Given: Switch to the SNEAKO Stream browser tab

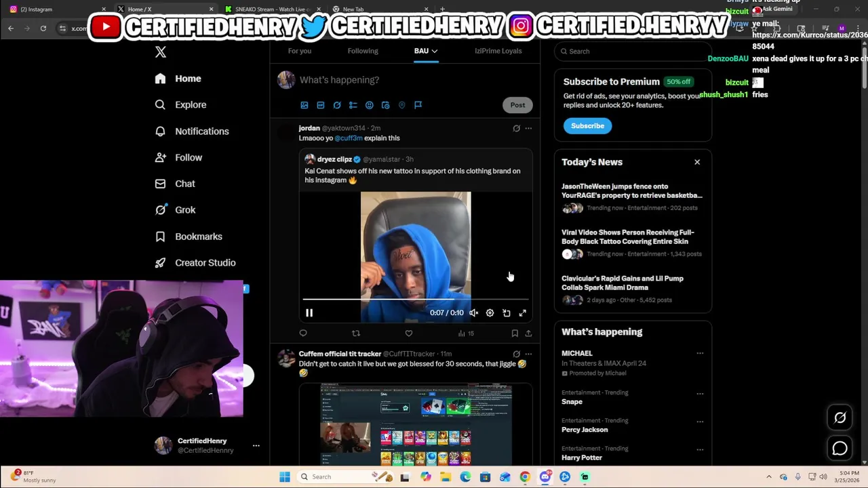Looking at the screenshot, I should tap(272, 9).
